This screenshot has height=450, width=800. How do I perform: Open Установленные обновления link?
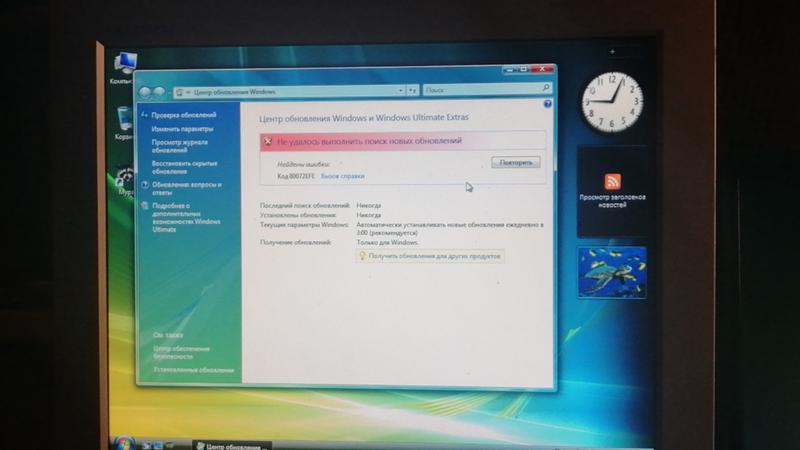pos(193,370)
